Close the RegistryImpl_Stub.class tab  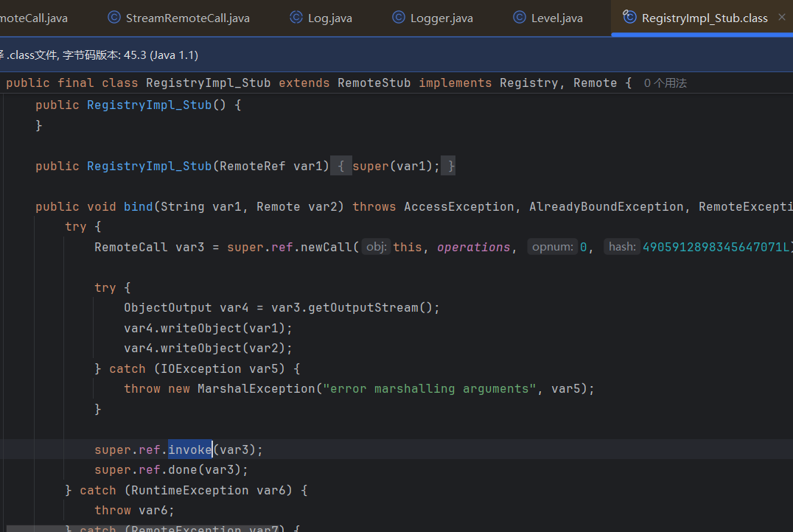point(782,18)
